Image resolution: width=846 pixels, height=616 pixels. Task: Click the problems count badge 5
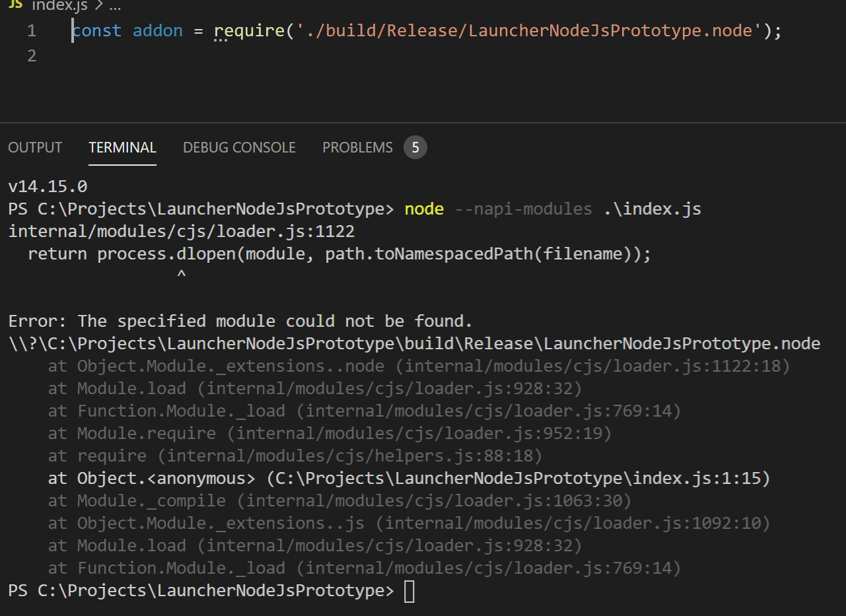(x=415, y=147)
